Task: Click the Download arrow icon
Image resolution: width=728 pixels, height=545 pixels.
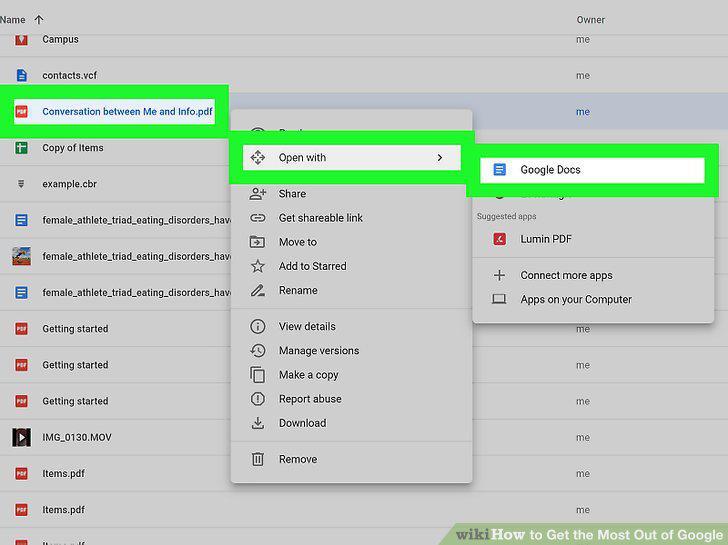Action: coord(258,423)
